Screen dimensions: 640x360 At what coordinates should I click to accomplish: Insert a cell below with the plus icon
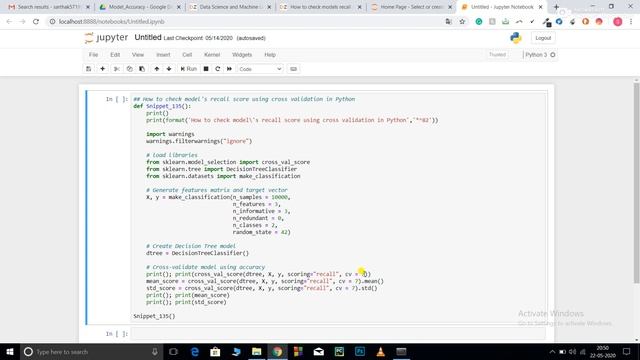pos(102,69)
